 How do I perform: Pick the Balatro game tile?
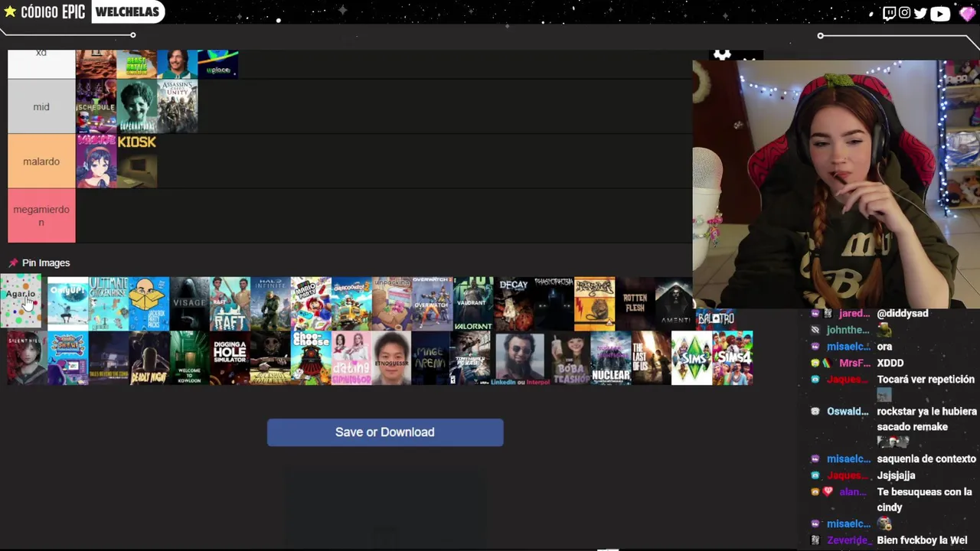click(x=715, y=318)
